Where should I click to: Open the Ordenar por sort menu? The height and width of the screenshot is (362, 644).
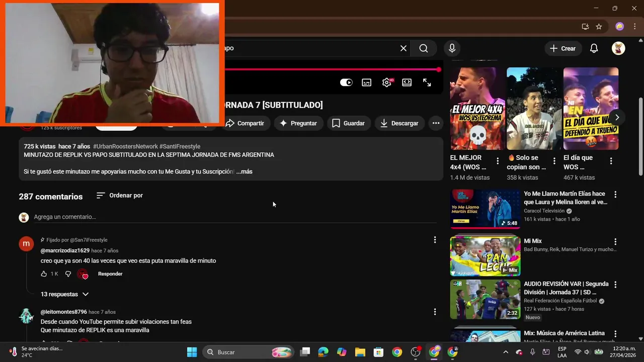(120, 196)
